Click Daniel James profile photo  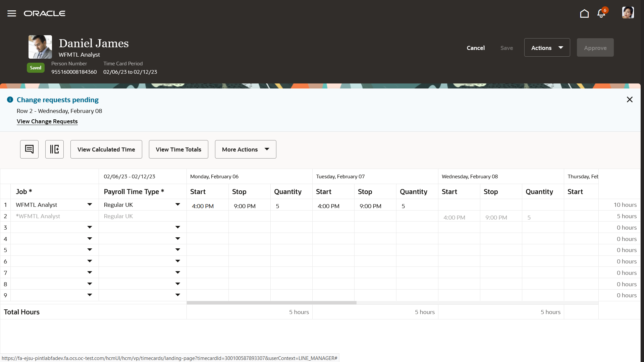[40, 47]
